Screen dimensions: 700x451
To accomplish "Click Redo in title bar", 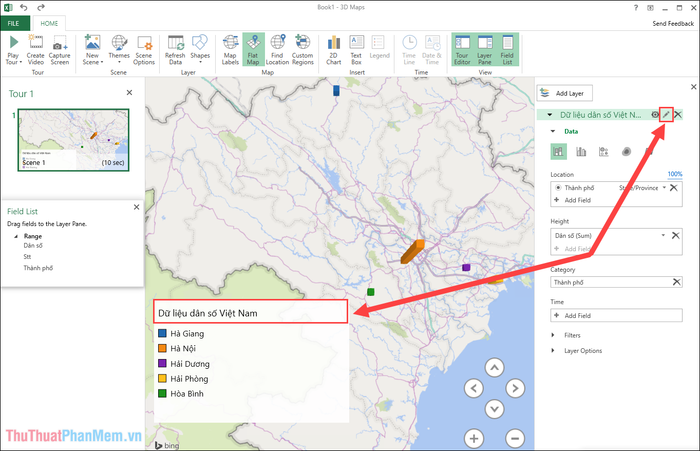I will pyautogui.click(x=41, y=7).
